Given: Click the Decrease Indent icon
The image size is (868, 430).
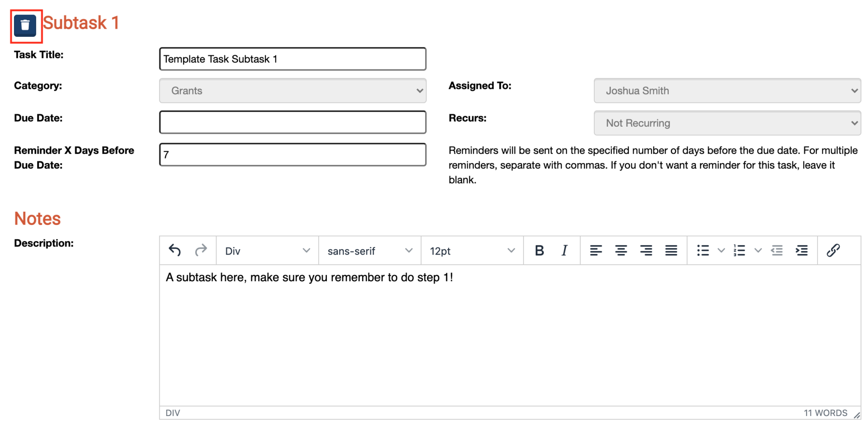Looking at the screenshot, I should 777,250.
